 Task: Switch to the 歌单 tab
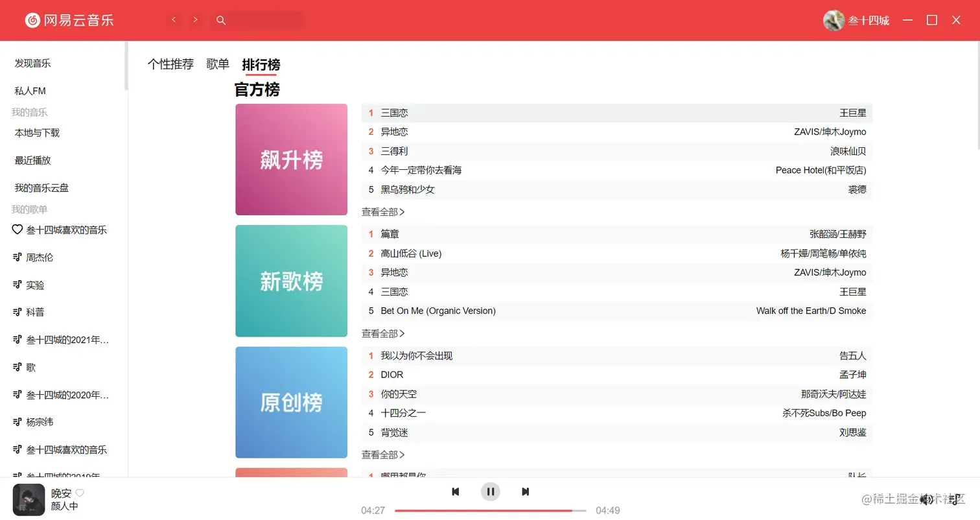(218, 64)
